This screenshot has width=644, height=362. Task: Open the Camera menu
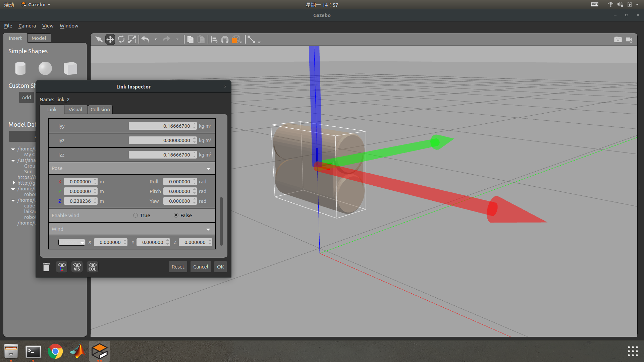(27, 26)
